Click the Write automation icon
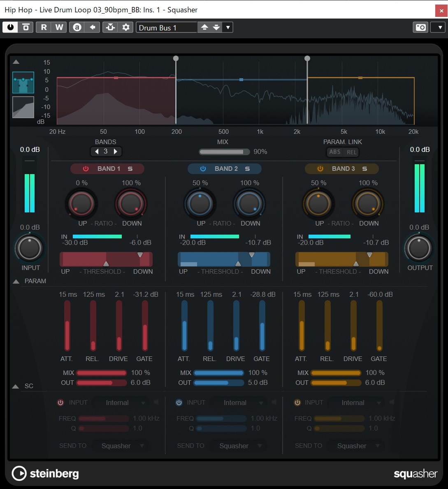 click(59, 27)
